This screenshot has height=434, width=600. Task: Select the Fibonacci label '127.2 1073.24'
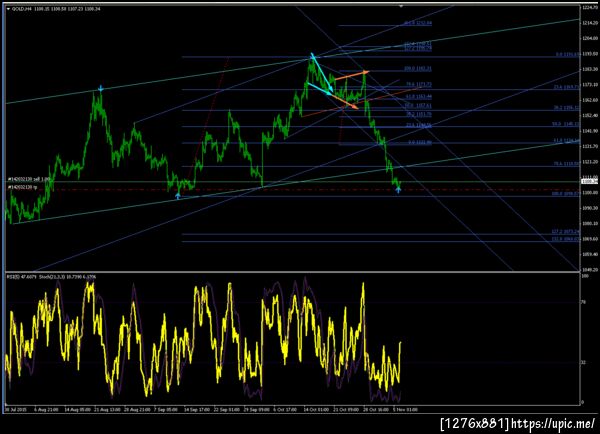pos(565,232)
